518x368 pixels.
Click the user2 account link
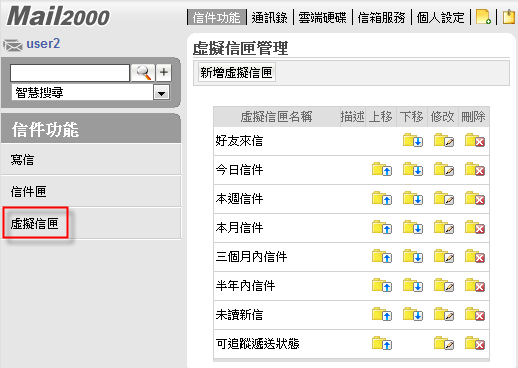[43, 44]
